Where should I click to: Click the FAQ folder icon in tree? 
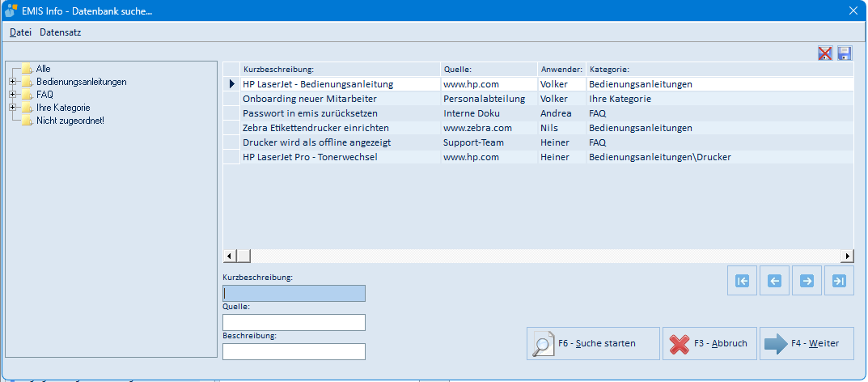pyautogui.click(x=28, y=95)
